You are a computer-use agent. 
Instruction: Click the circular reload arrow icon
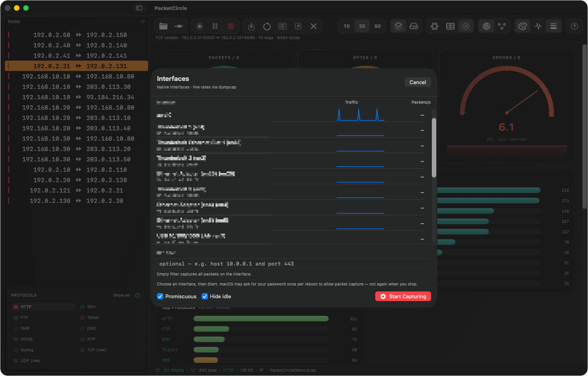[x=267, y=26]
